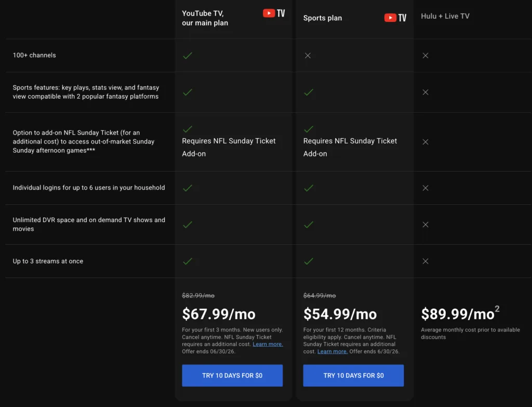Click Hulu X mark for Unlimited DVR row
This screenshot has height=407, width=532.
coord(425,225)
